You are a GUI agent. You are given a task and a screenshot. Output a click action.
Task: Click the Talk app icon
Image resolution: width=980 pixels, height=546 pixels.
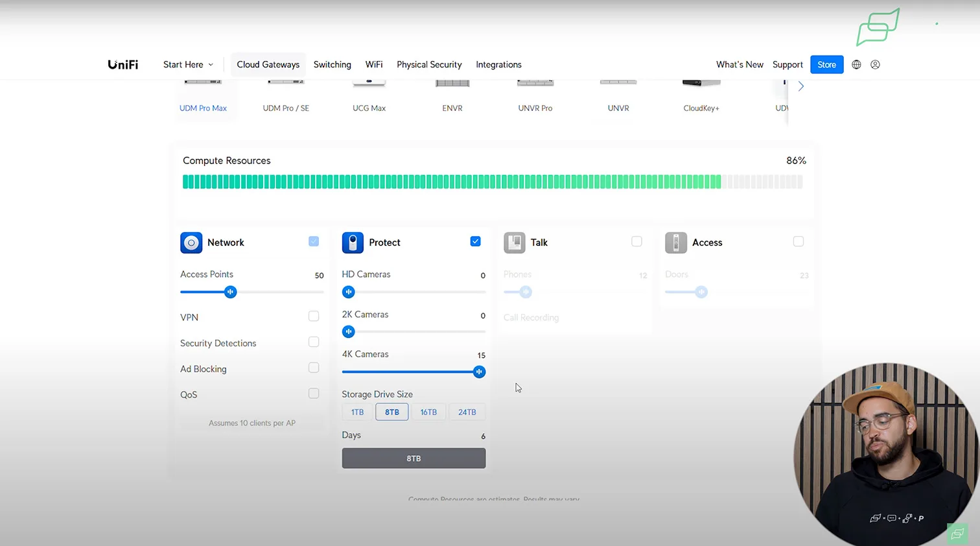515,243
